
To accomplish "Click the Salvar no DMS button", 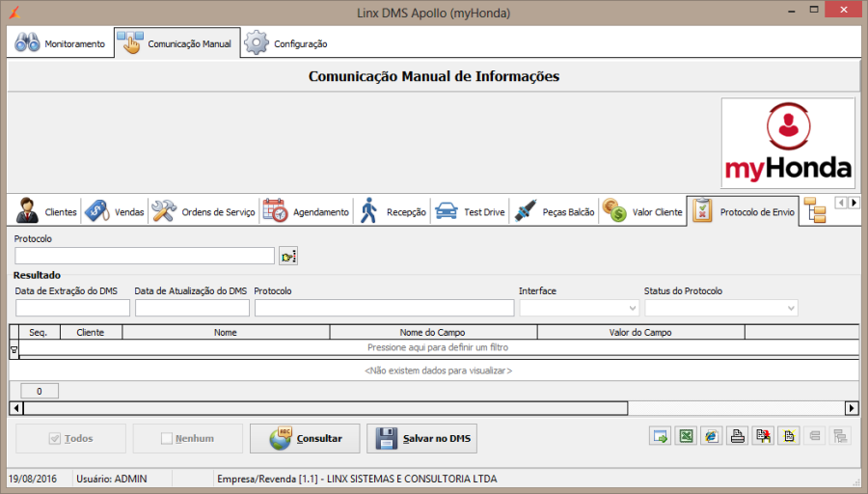I will coord(421,439).
